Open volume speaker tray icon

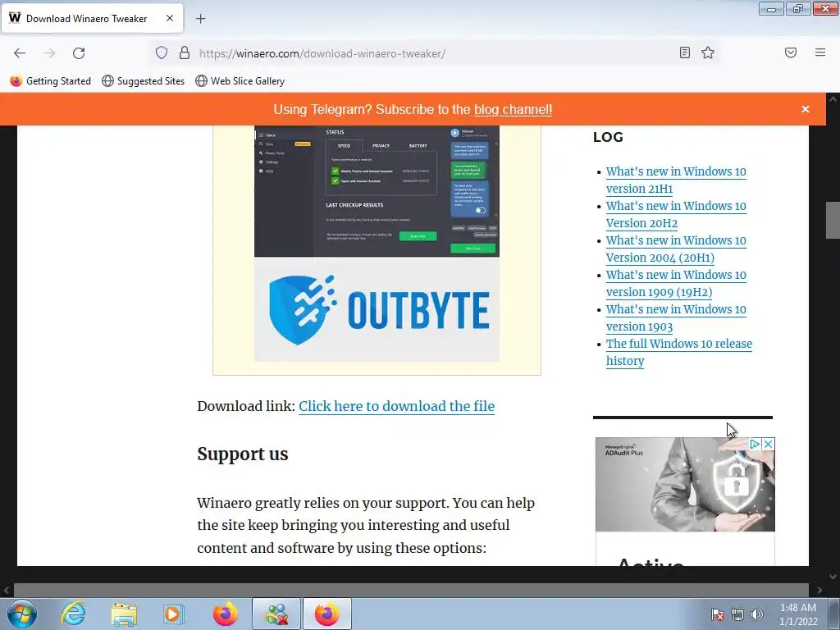(x=757, y=614)
